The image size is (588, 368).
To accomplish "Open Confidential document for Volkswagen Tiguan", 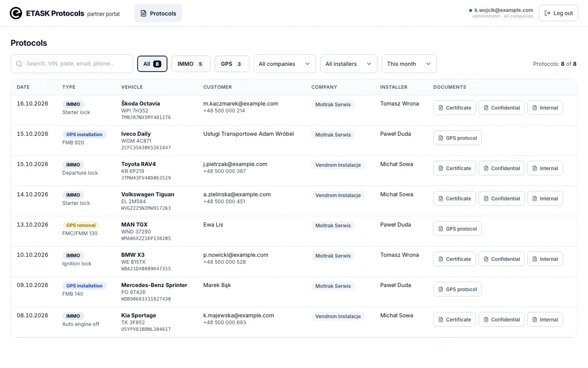I will [x=502, y=199].
